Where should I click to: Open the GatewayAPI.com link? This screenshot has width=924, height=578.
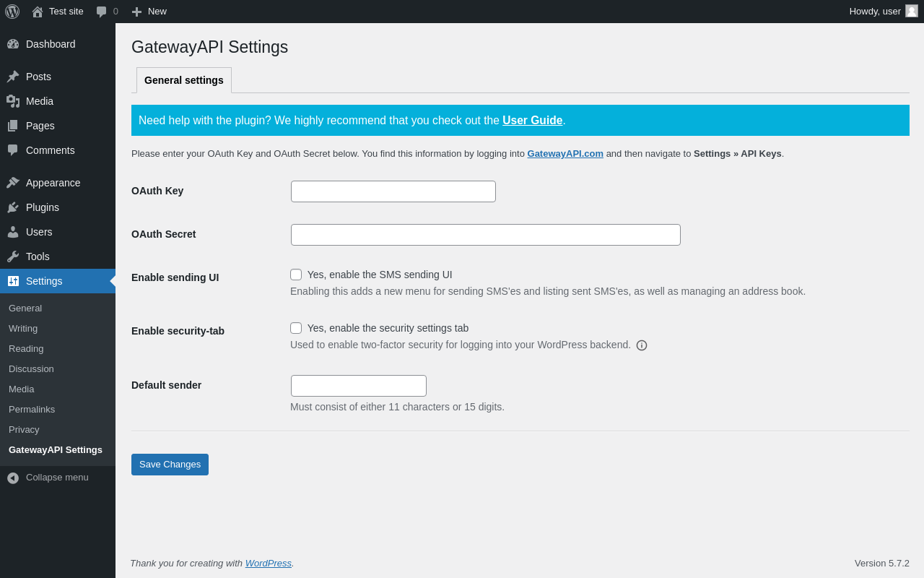click(565, 154)
